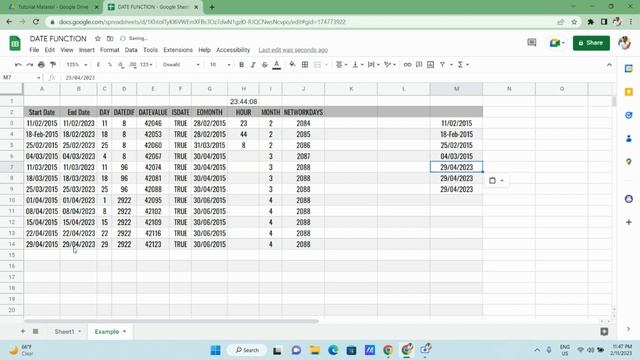Viewport: 640px width, 360px height.
Task: Open the Functions sigma dropdown
Action: point(463,64)
